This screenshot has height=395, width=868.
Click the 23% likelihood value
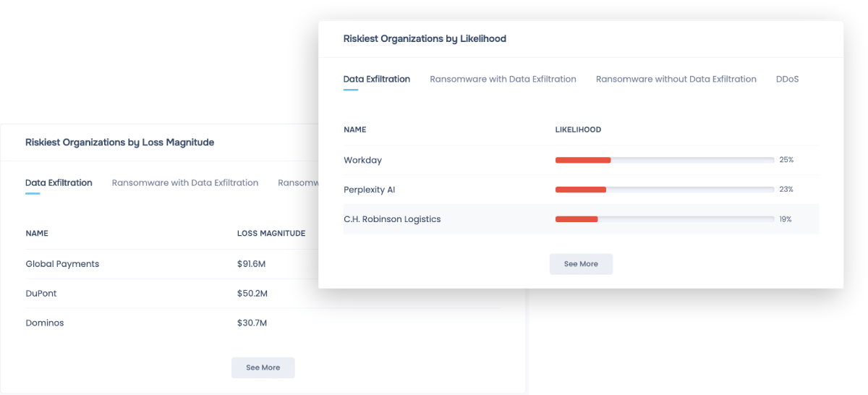pyautogui.click(x=786, y=190)
